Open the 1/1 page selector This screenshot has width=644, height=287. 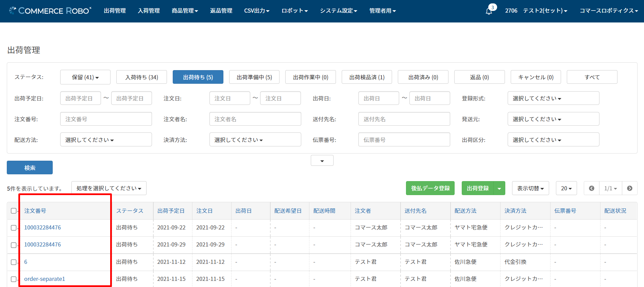pos(610,188)
